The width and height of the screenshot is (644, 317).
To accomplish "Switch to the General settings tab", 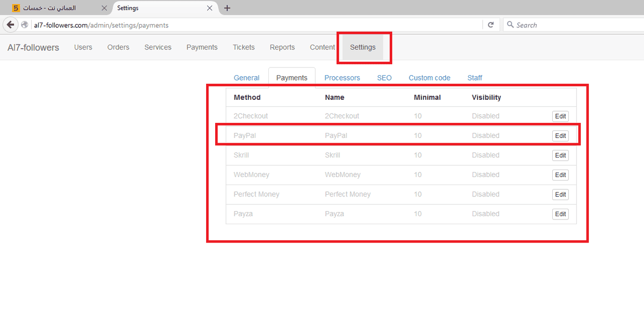I will click(x=246, y=78).
